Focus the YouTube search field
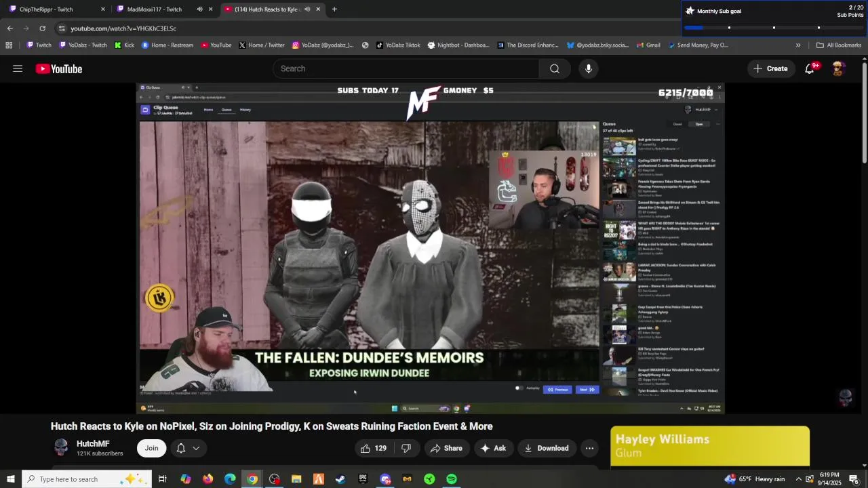 406,68
